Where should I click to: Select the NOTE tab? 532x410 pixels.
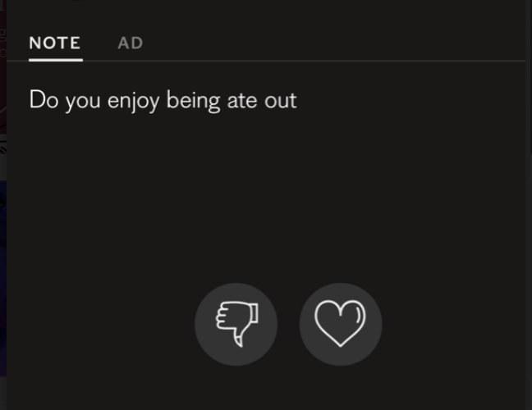click(x=55, y=43)
